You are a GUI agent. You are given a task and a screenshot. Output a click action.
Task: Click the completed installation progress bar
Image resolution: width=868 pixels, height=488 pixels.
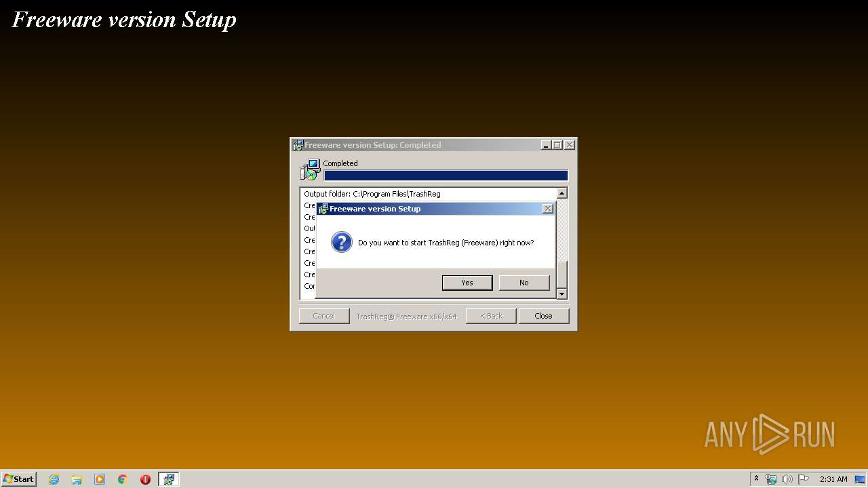446,176
